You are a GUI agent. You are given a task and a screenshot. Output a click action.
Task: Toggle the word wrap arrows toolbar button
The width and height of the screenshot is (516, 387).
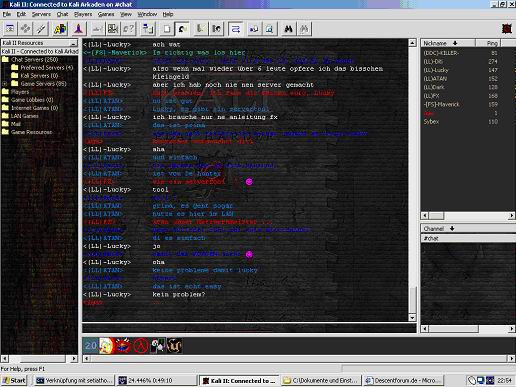tap(236, 29)
